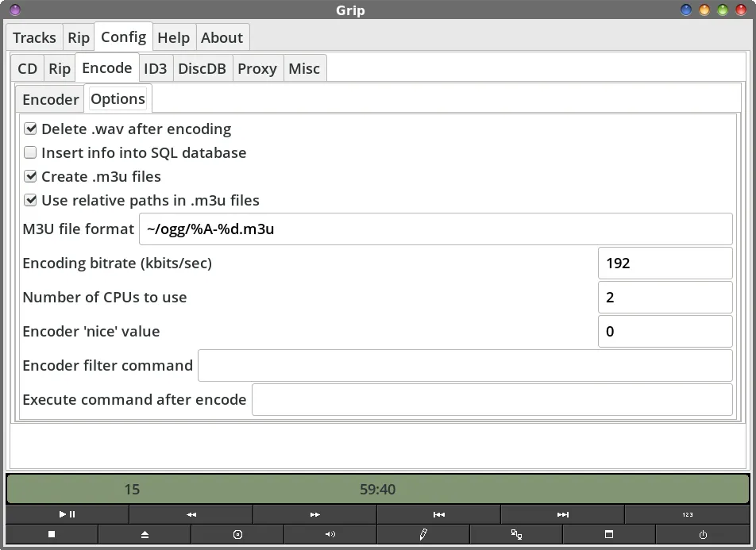Open the Proxy config tab
Screen dimensions: 756x550
click(257, 68)
